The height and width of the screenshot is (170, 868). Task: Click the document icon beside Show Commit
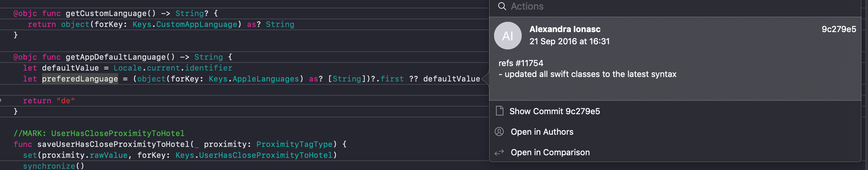point(499,111)
